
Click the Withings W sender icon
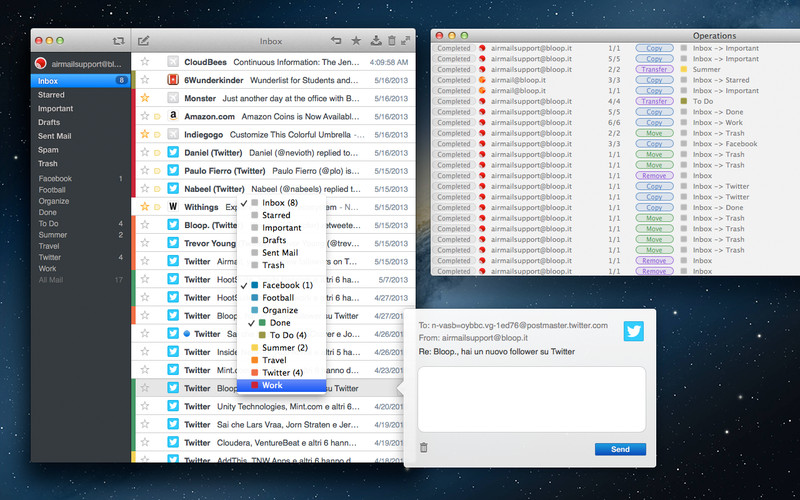(x=173, y=207)
